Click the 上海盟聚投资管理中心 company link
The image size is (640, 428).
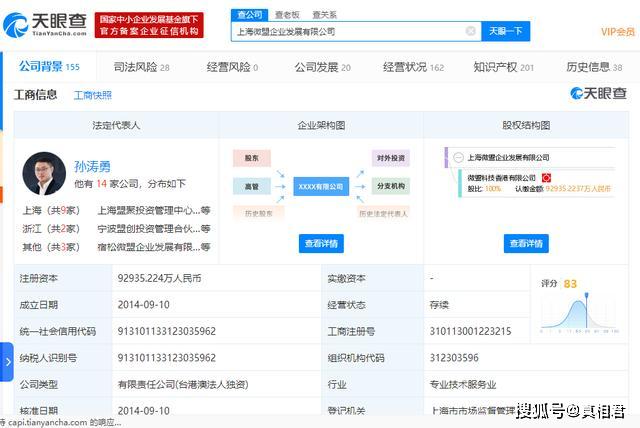154,210
